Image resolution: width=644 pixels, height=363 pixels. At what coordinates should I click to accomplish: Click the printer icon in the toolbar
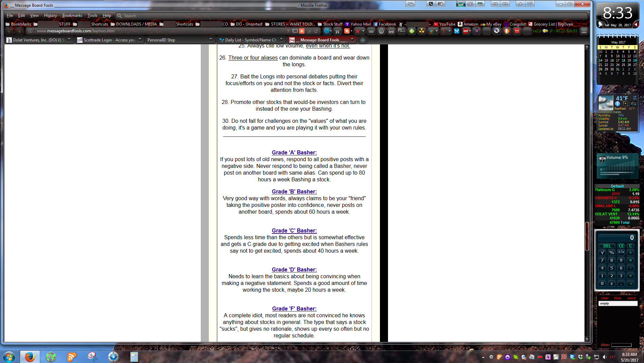pos(391,31)
